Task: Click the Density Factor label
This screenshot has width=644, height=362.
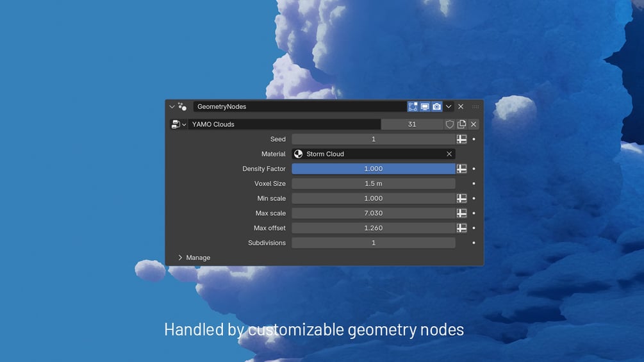Action: 263,169
